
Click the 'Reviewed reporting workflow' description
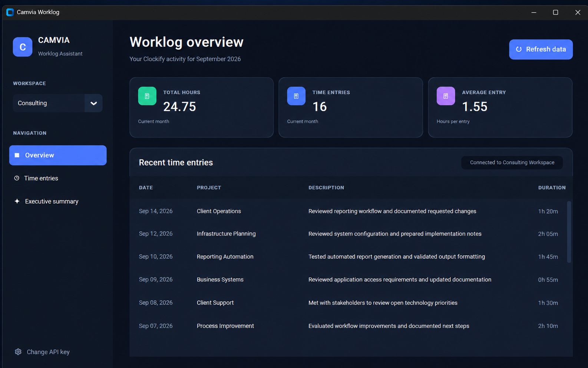tap(392, 211)
